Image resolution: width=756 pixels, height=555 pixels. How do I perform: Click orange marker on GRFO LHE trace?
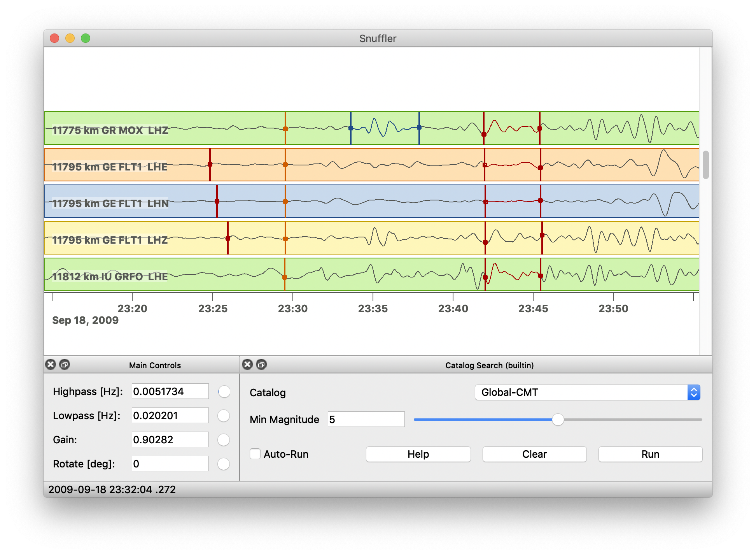[x=285, y=277]
